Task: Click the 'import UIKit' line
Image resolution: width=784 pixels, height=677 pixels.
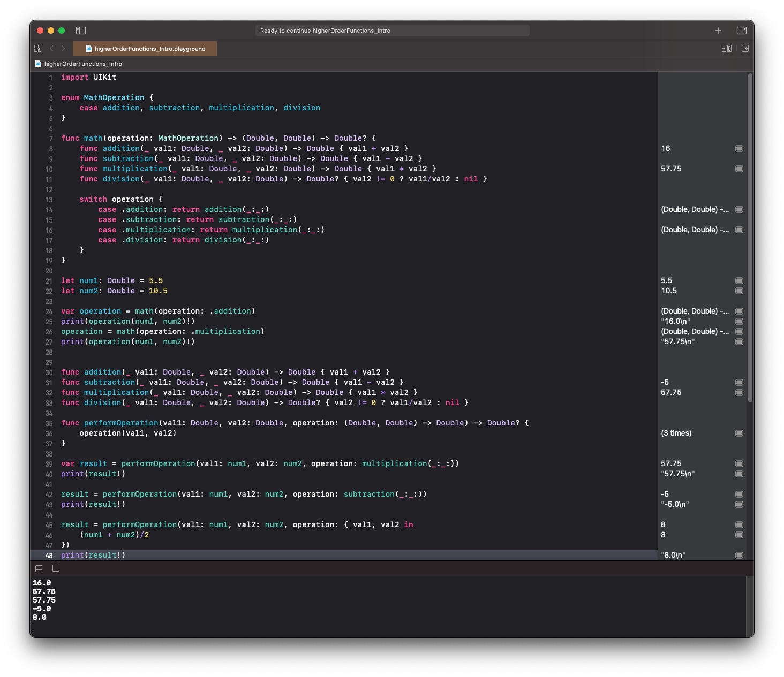Action: [88, 77]
